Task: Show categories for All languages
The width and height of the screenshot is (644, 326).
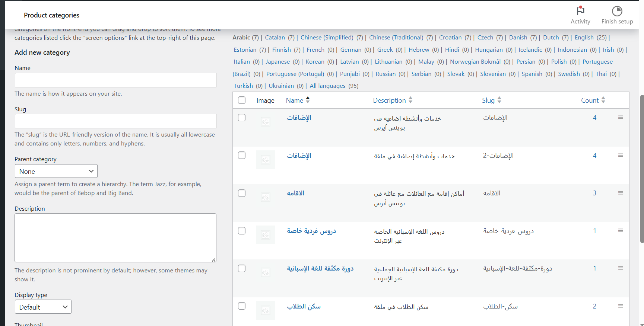Action: [327, 86]
